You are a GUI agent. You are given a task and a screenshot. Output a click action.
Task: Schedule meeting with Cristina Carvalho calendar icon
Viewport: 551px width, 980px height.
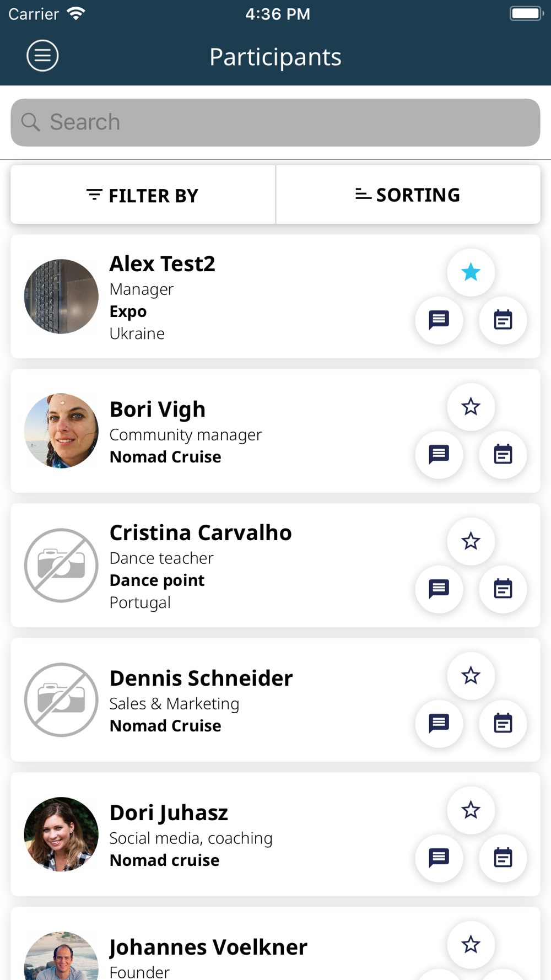(503, 589)
